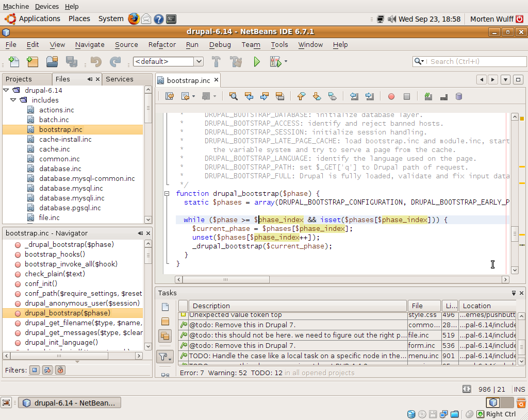Show the opened documents list dropdown

click(x=505, y=80)
